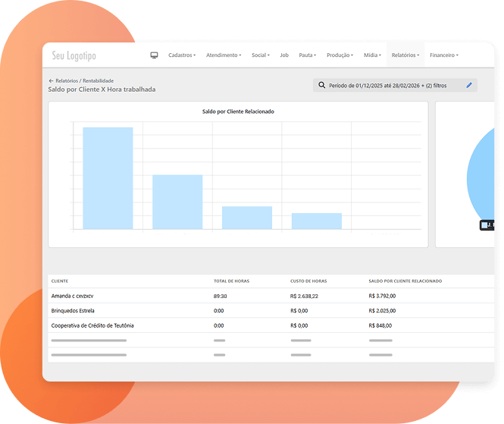The height and width of the screenshot is (424, 504).
Task: Expand the Atendimento dropdown menu
Action: coord(224,55)
